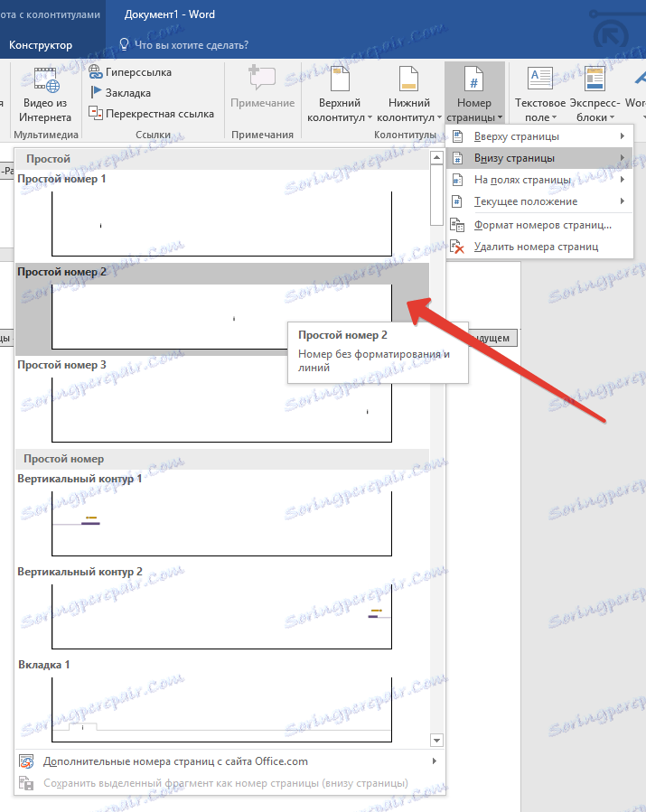Select Внизу страницы menu item

539,158
